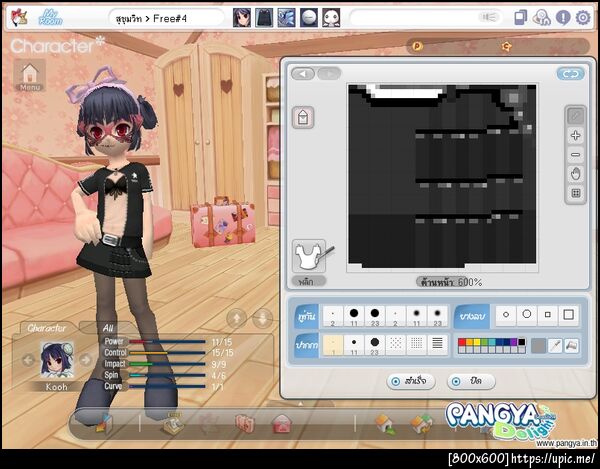Select the shirt with brush icon
The width and height of the screenshot is (600, 469).
pyautogui.click(x=311, y=256)
